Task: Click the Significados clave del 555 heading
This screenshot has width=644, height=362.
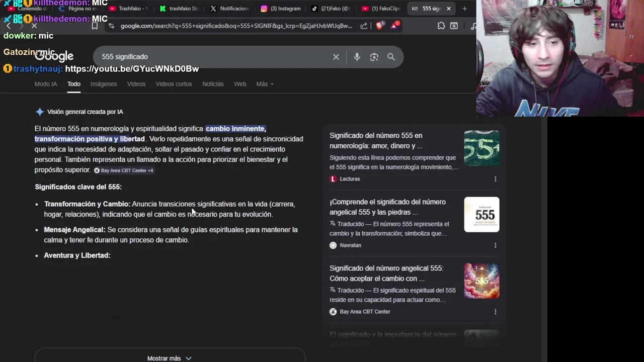Action: tap(78, 187)
